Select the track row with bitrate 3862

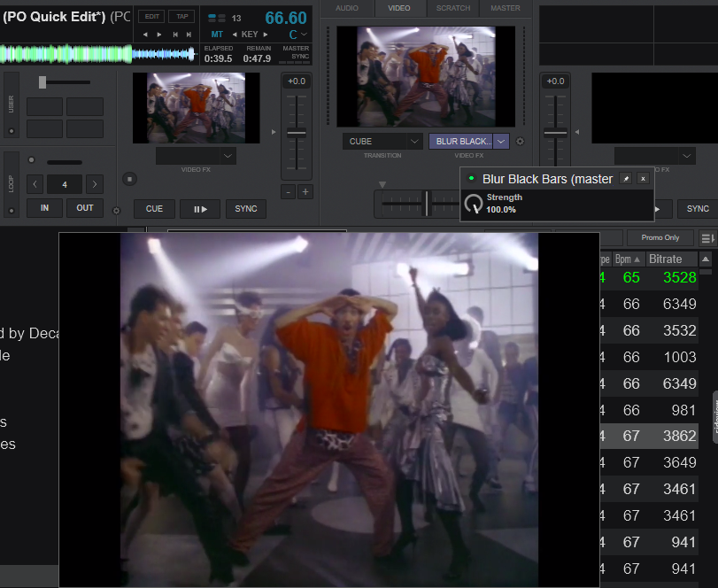click(649, 436)
